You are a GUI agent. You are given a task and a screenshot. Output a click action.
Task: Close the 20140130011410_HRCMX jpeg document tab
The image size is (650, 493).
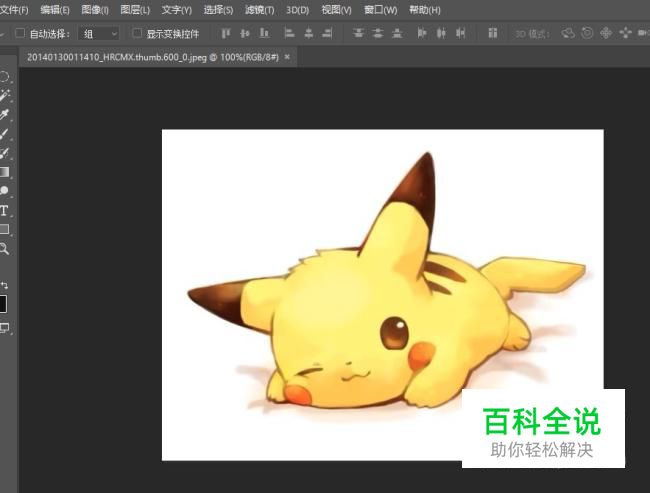tap(287, 57)
